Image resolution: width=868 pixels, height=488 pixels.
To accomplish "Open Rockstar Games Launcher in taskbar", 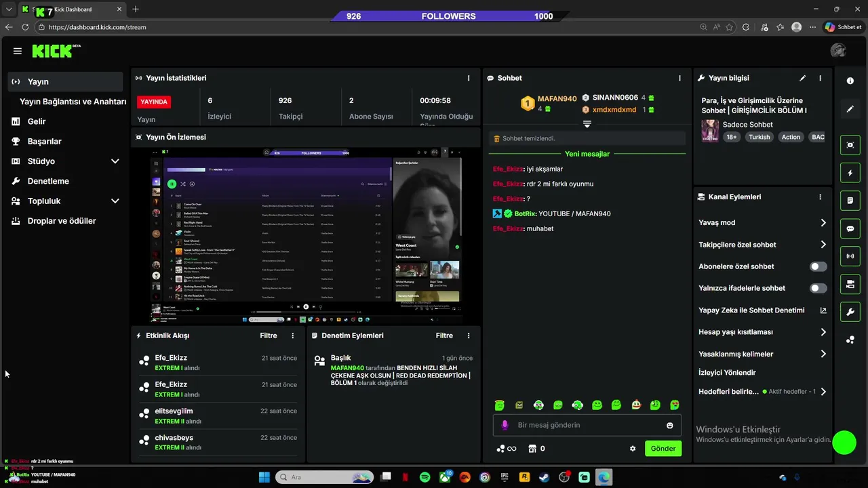I will (x=524, y=477).
